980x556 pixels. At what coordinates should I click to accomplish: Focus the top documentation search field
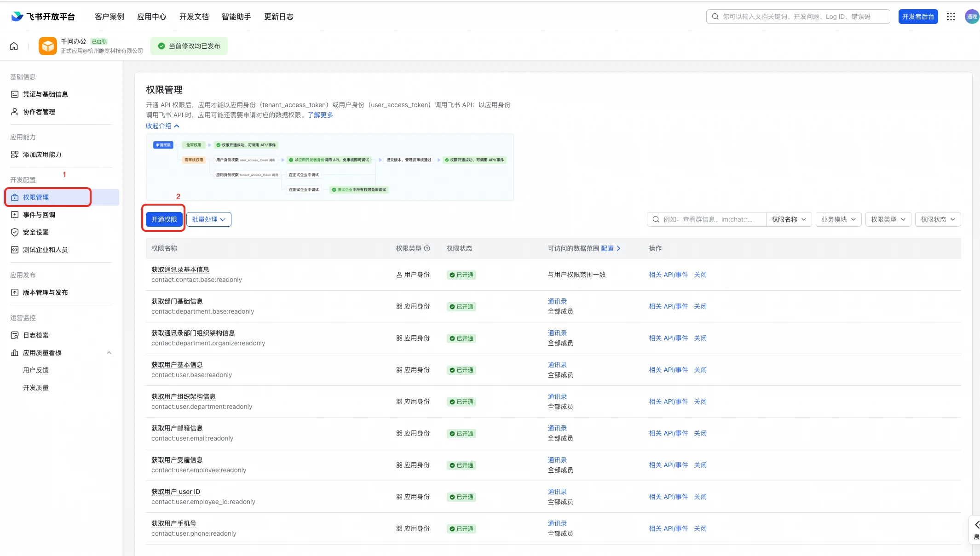point(798,17)
